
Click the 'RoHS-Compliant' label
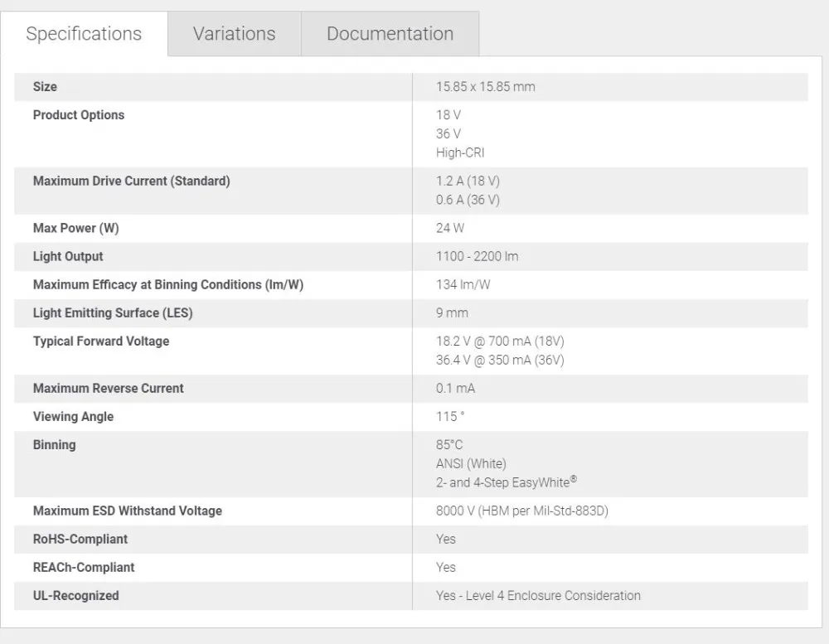click(80, 540)
